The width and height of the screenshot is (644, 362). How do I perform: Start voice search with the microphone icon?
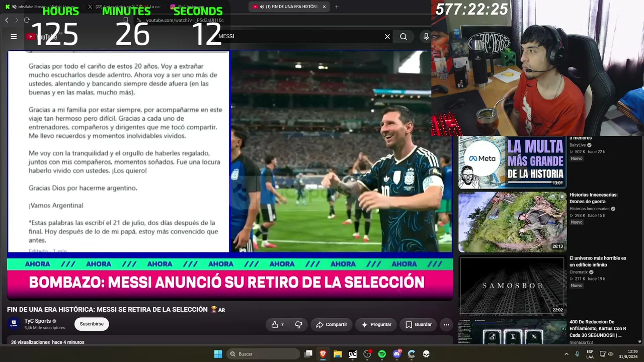pos(426,37)
